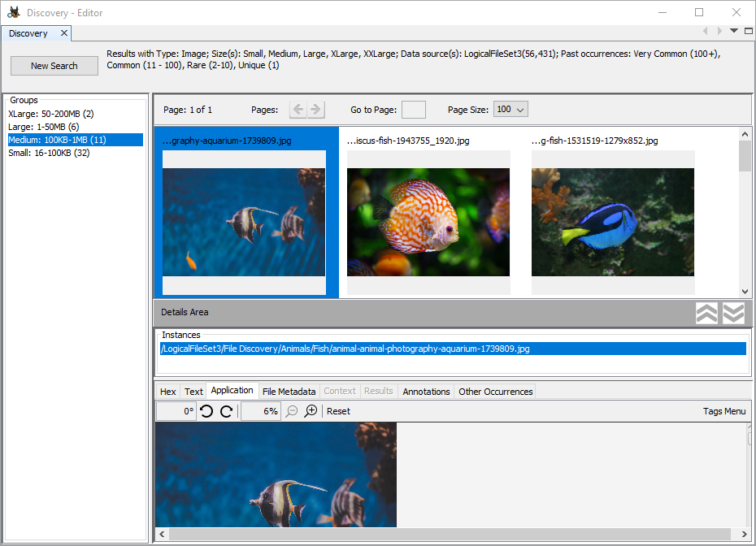Image resolution: width=756 pixels, height=546 pixels.
Task: Expand the Details Area with double up chevron
Action: [x=706, y=312]
